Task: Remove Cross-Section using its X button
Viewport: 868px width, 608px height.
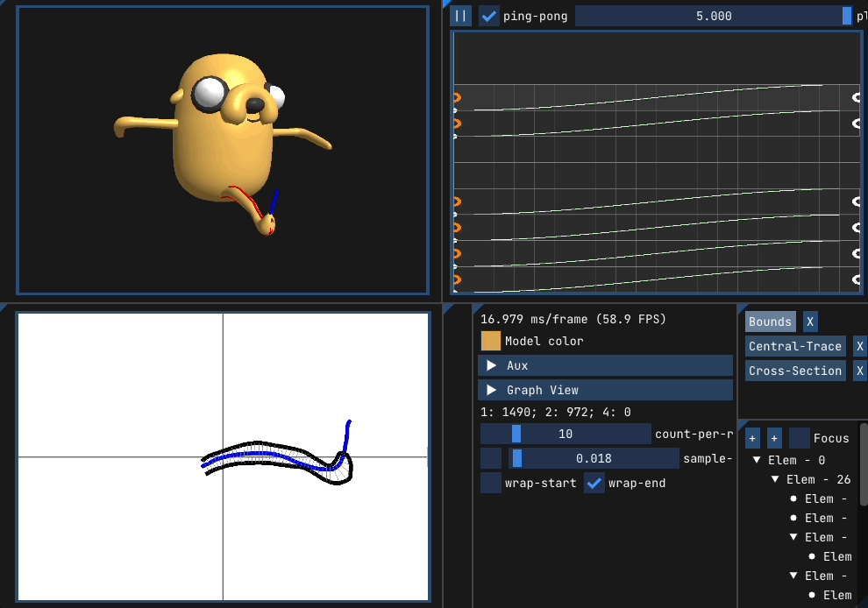Action: (x=860, y=371)
